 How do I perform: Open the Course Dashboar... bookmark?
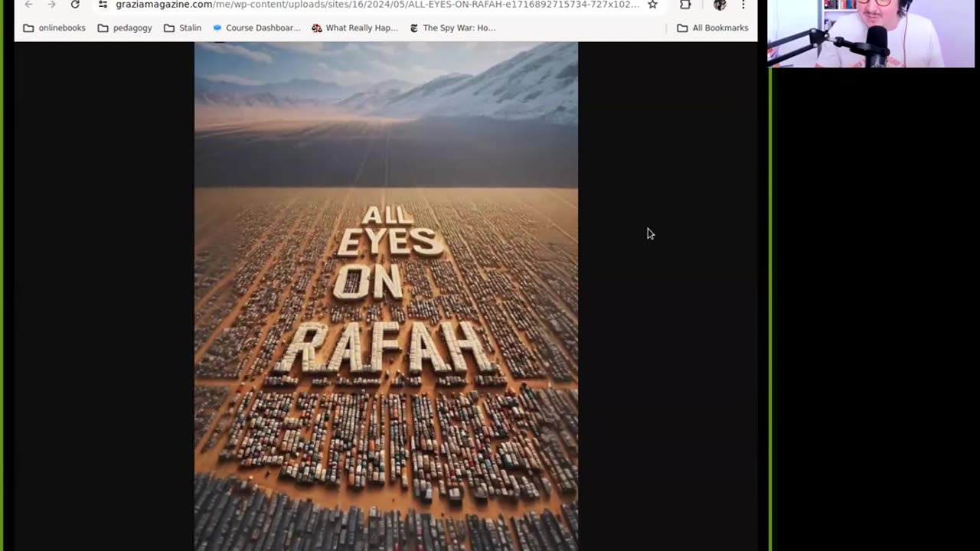pos(256,28)
